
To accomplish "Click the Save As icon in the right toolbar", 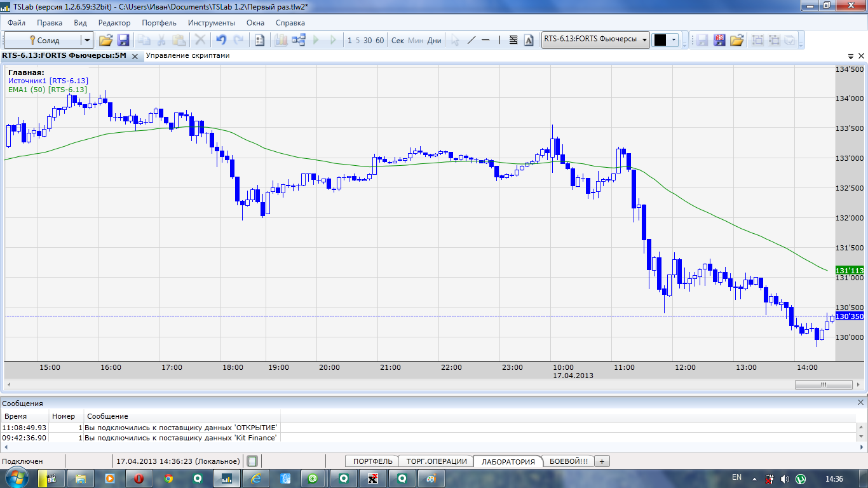I will click(x=719, y=40).
